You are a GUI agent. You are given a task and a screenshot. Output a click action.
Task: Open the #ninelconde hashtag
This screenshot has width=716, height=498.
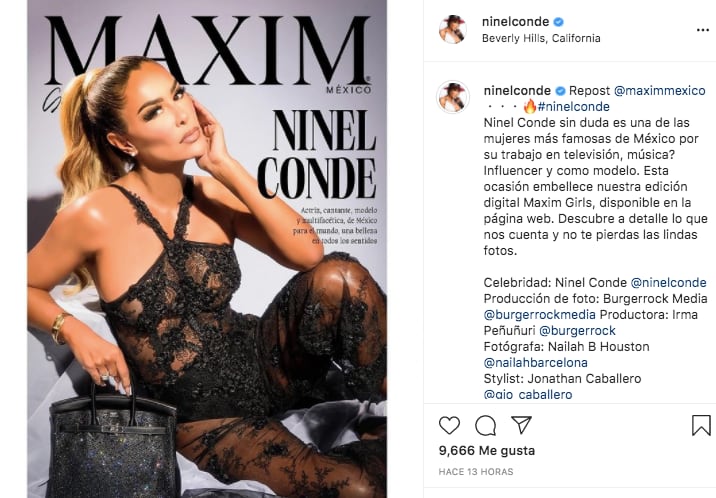tap(574, 107)
